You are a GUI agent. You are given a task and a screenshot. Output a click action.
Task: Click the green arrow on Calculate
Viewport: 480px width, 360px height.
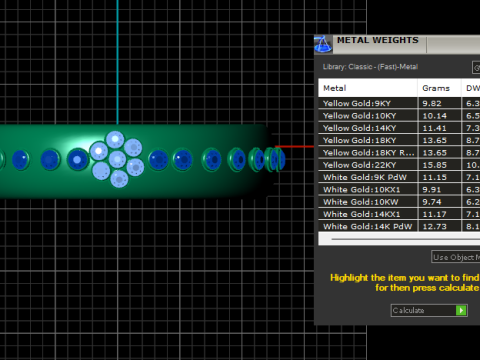pyautogui.click(x=461, y=310)
